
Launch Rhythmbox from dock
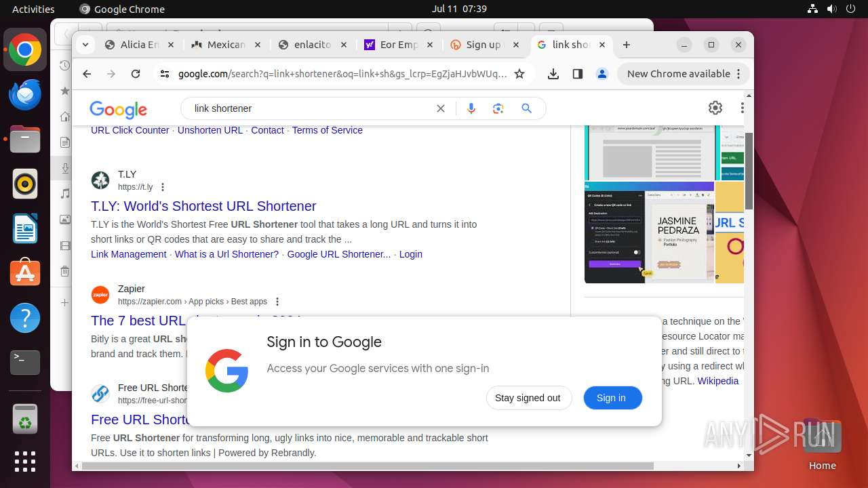pos(25,184)
